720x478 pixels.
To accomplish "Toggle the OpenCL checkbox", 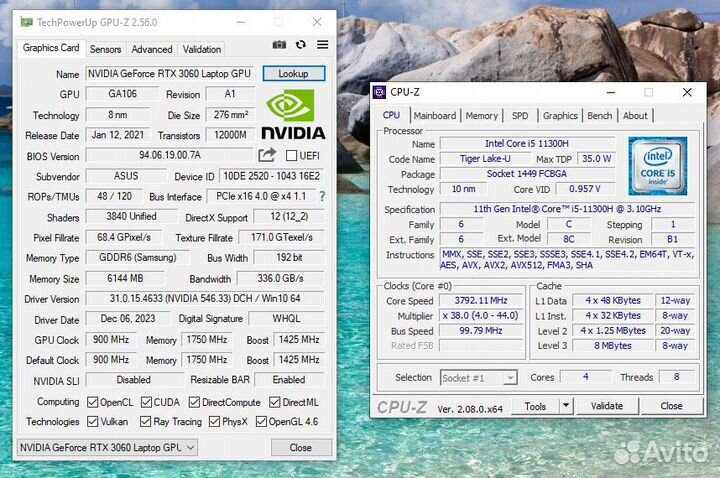I will pyautogui.click(x=93, y=402).
